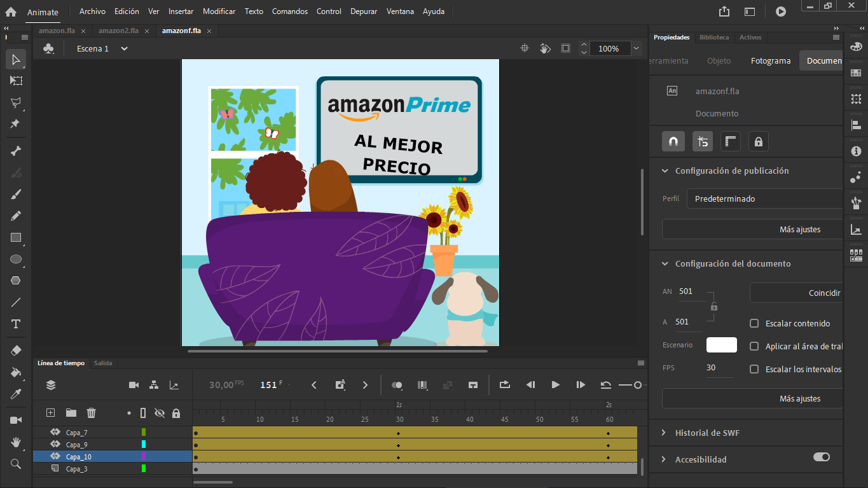Select the Rectangle tool

tap(16, 237)
